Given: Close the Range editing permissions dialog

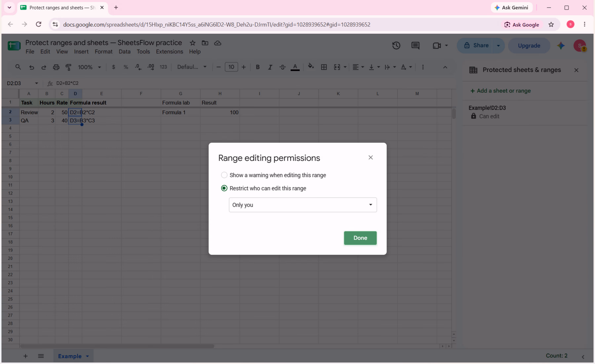Looking at the screenshot, I should 371,157.
